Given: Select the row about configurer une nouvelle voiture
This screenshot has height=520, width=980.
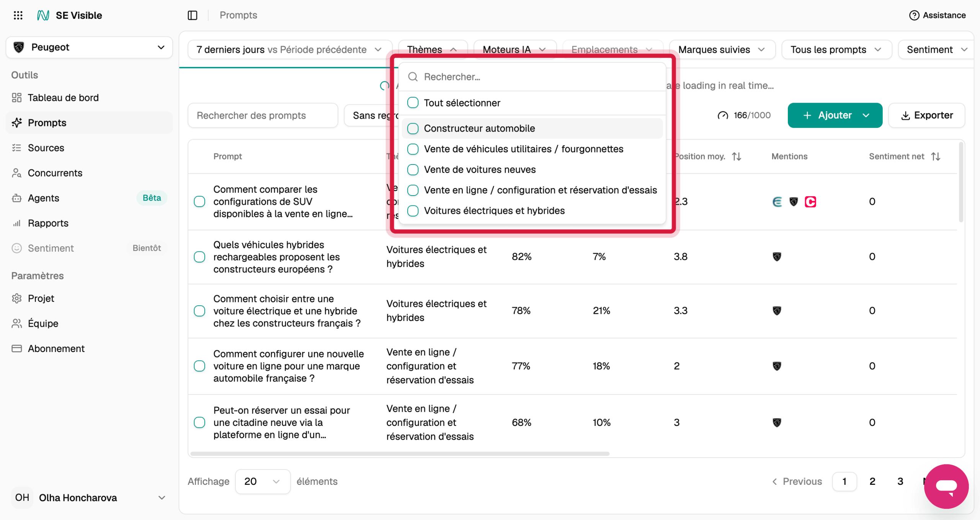Looking at the screenshot, I should (x=199, y=366).
